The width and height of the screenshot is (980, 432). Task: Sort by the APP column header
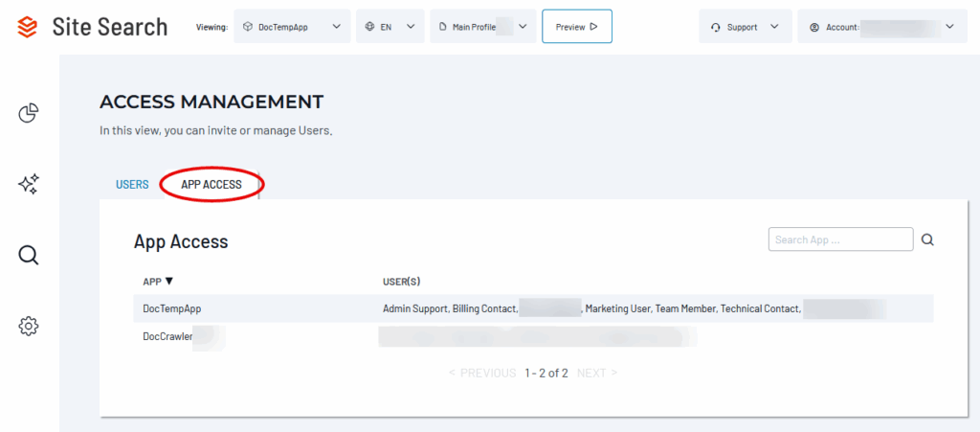158,282
